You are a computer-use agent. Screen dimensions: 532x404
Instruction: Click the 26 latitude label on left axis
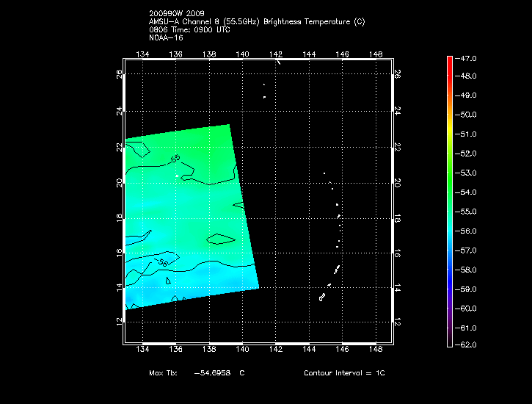[x=118, y=74]
